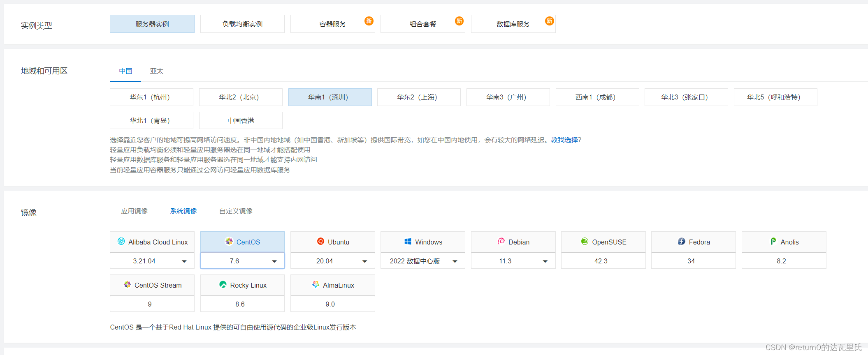Image resolution: width=868 pixels, height=355 pixels.
Task: Click the CentOS Stream logo icon
Action: 127,285
